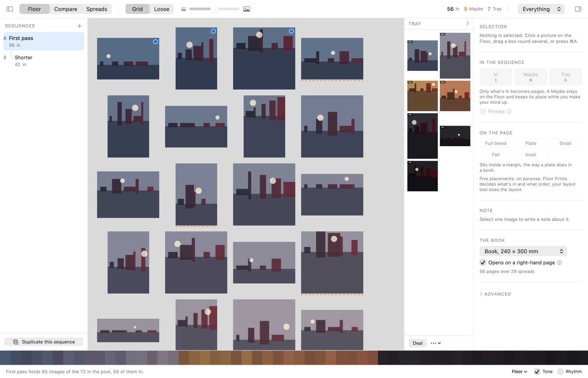Image resolution: width=588 pixels, height=378 pixels.
Task: Add a new sequence with plus icon
Action: [x=79, y=26]
